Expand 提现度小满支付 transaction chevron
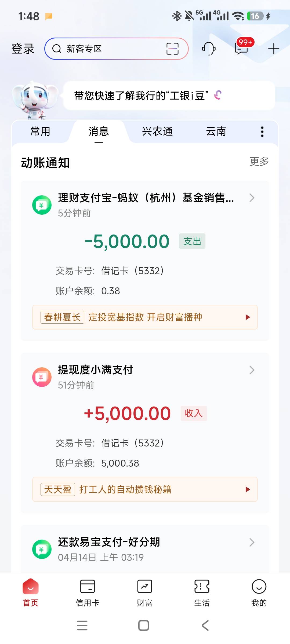Image resolution: width=290 pixels, height=644 pixels. [x=252, y=370]
